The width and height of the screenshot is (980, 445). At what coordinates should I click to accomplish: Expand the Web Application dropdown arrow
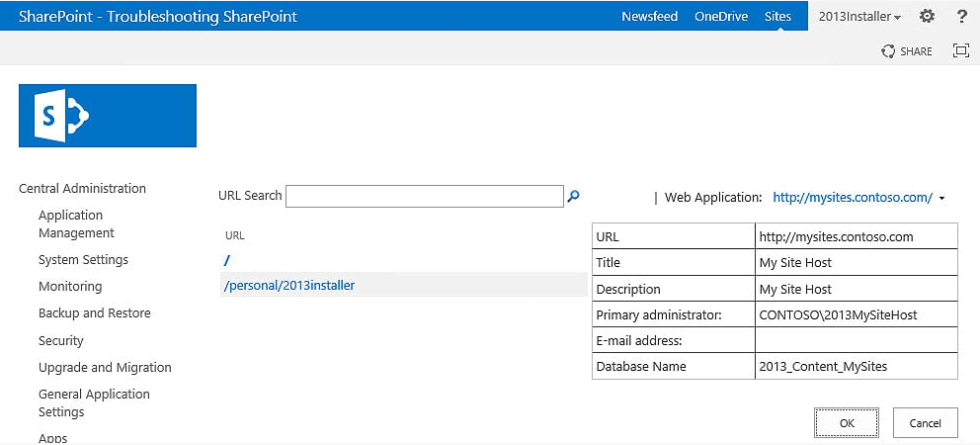[941, 199]
